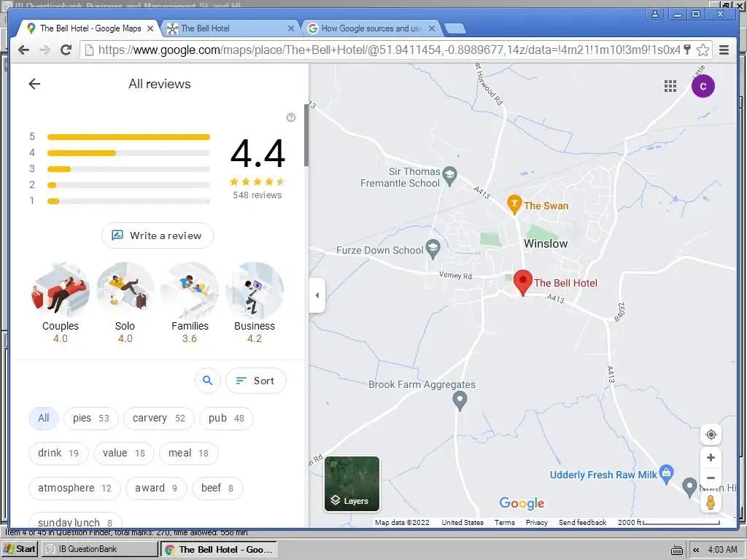
Task: Click The Bell Hotel Chrome taskbar button
Action: click(218, 549)
